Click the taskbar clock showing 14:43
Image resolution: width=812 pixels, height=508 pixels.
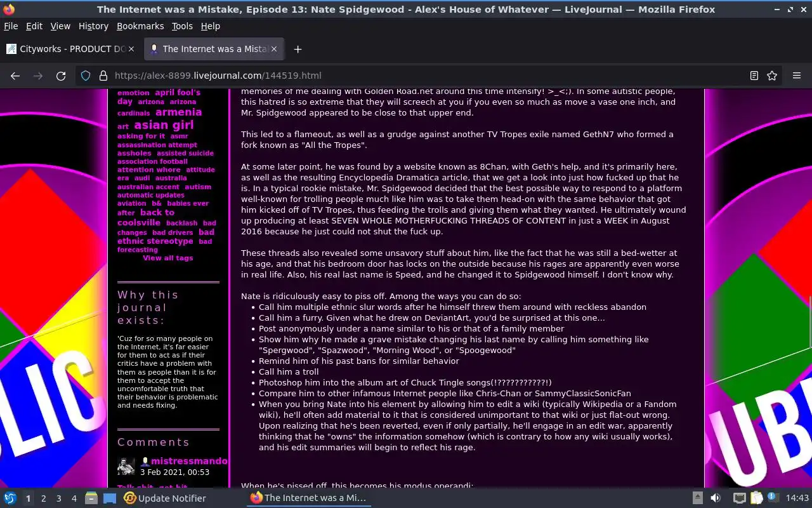(797, 498)
